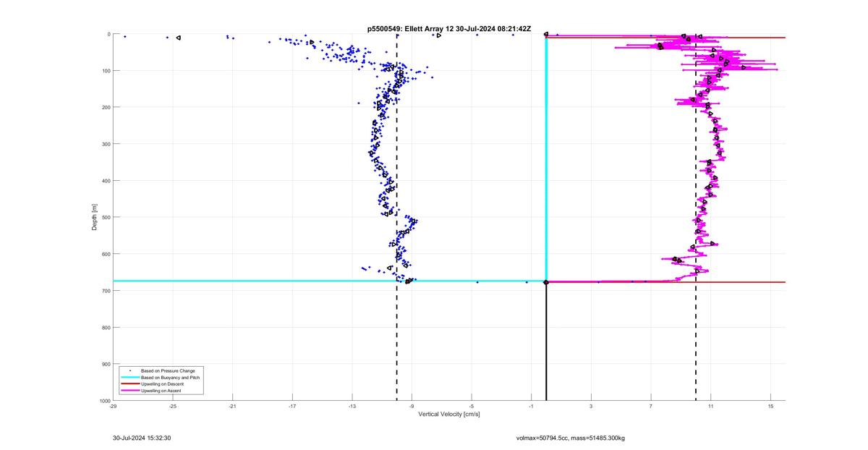Image resolution: width=868 pixels, height=450 pixels.
Task: Select legend entry 'Upwelling on Descent'
Action: (x=162, y=384)
